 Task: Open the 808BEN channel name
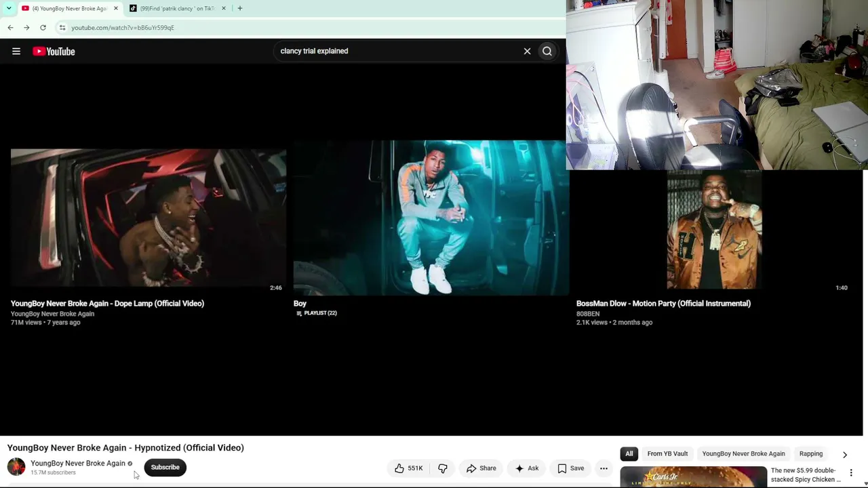tap(588, 314)
